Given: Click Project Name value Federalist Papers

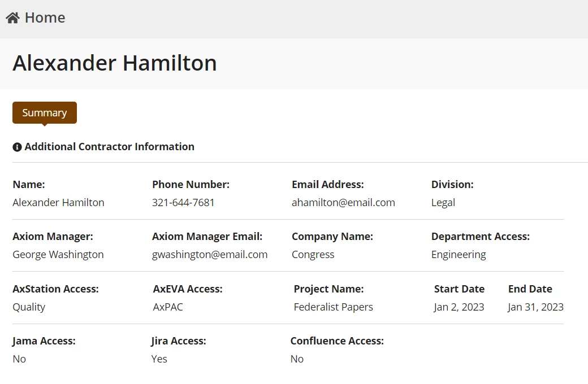Looking at the screenshot, I should (x=334, y=307).
